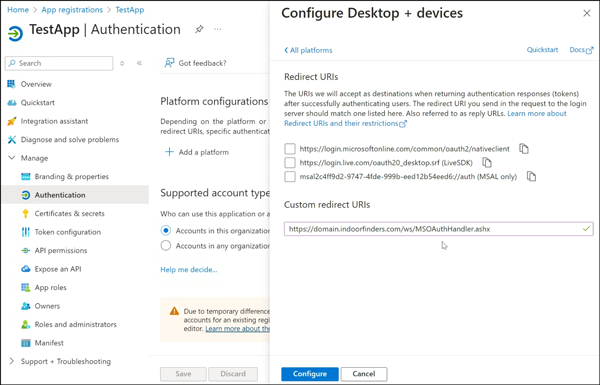The image size is (600, 385).
Task: Select Accounts in any organization radio
Action: click(166, 245)
